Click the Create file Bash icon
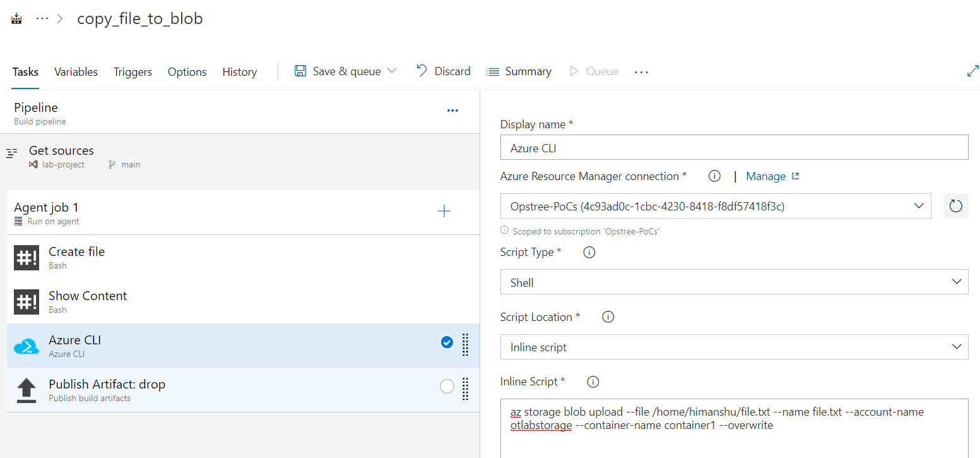The image size is (980, 458). click(x=27, y=258)
